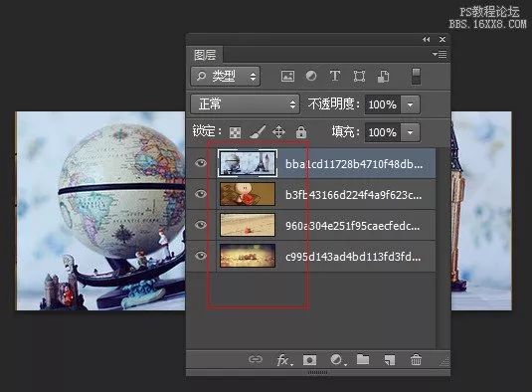532x392 pixels.
Task: Select the bba1cd11728b4710f48db... layer name
Action: click(354, 164)
